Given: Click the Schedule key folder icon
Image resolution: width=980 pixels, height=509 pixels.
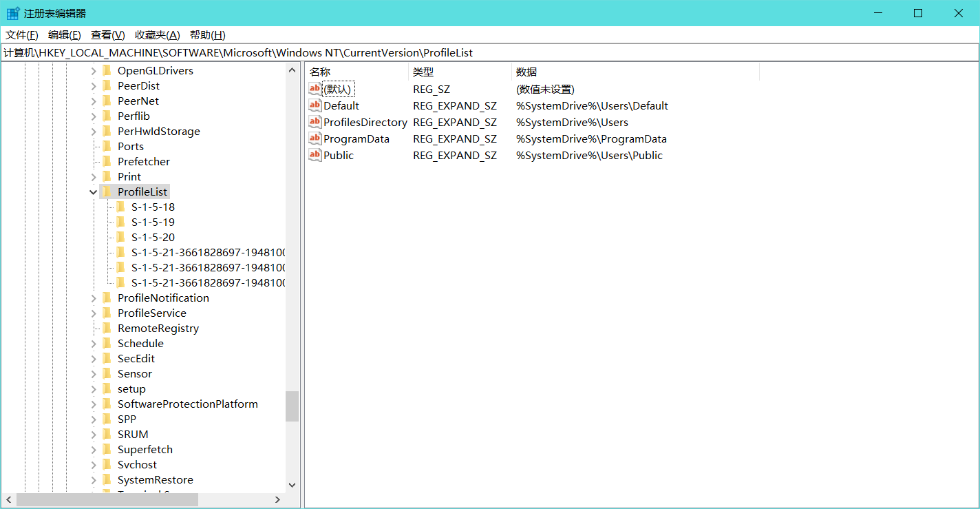Looking at the screenshot, I should [x=107, y=343].
